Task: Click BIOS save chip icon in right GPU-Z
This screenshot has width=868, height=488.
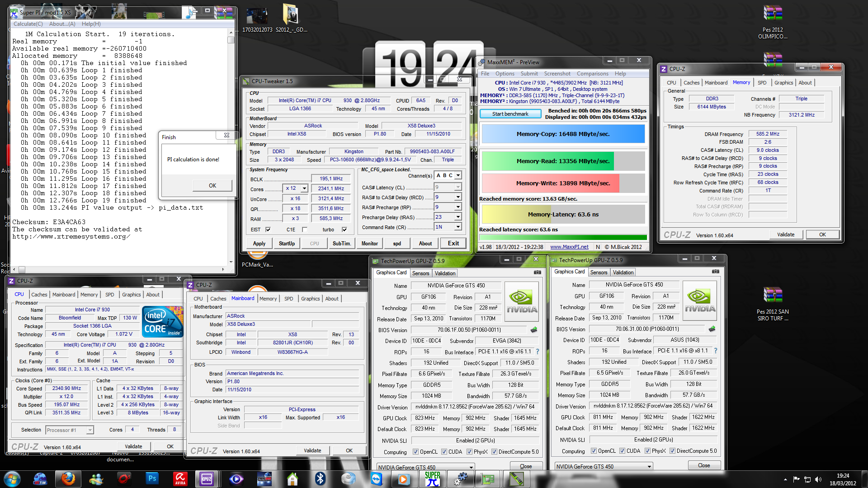Action: pyautogui.click(x=712, y=329)
